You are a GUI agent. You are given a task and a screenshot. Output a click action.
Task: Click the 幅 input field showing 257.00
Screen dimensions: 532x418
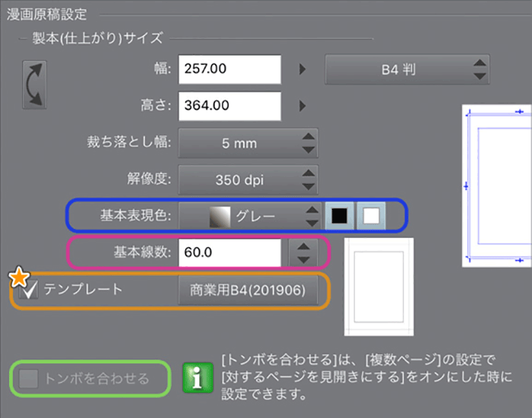pos(230,70)
